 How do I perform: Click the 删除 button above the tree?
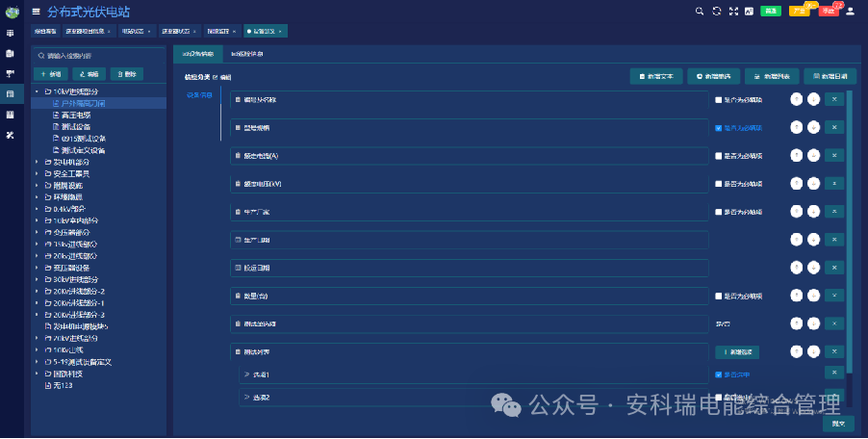(x=127, y=74)
